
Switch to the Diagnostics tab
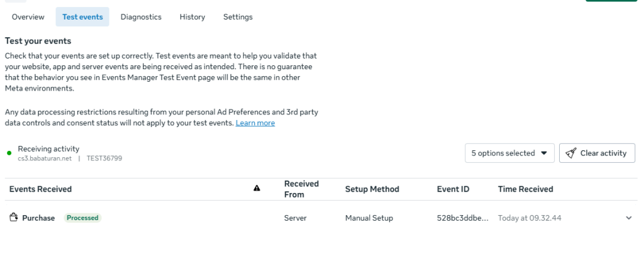[141, 17]
